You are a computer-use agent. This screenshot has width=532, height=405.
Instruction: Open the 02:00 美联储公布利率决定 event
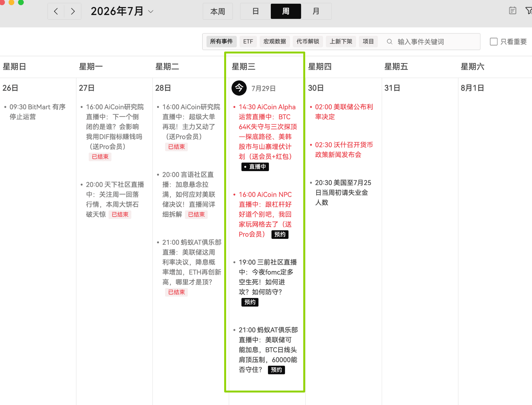tap(344, 112)
